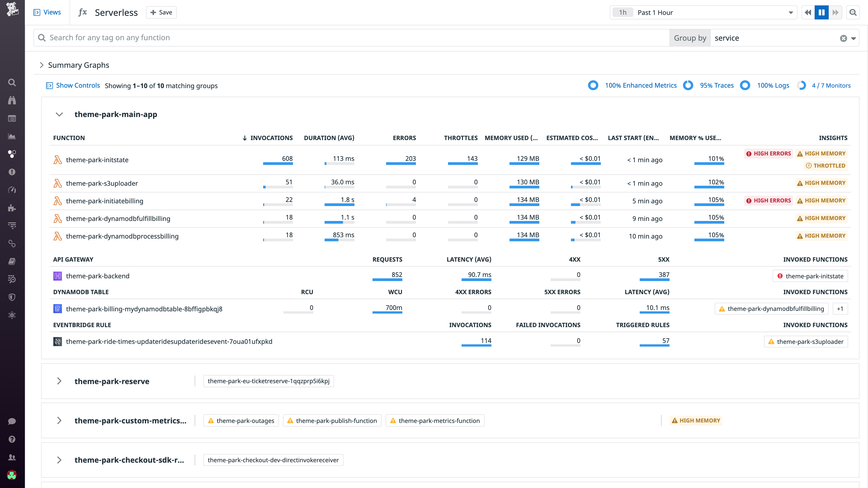Open search with the magnifying glass top right
The height and width of the screenshot is (488, 868).
[853, 12]
